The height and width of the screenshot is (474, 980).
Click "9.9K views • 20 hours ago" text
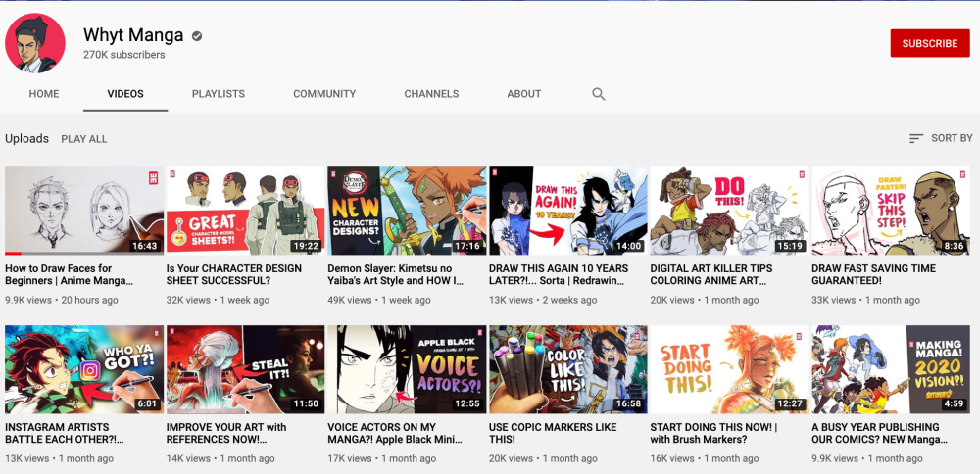(61, 300)
